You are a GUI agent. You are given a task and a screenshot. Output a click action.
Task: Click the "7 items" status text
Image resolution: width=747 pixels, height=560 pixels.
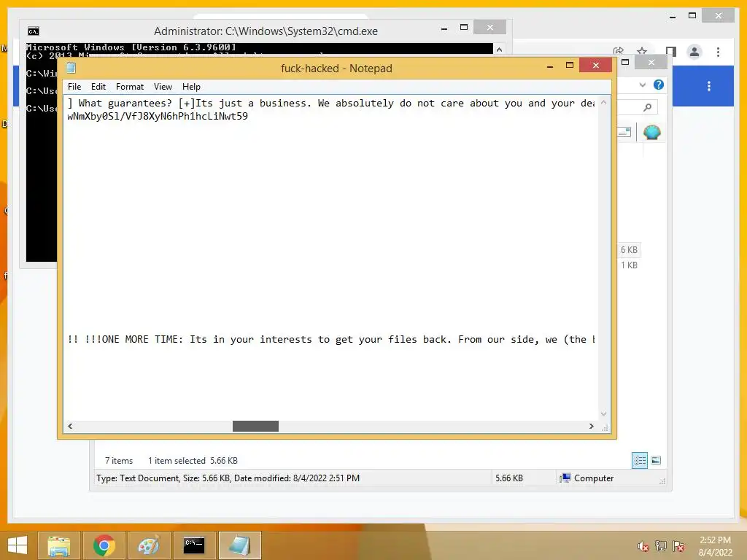tap(119, 461)
